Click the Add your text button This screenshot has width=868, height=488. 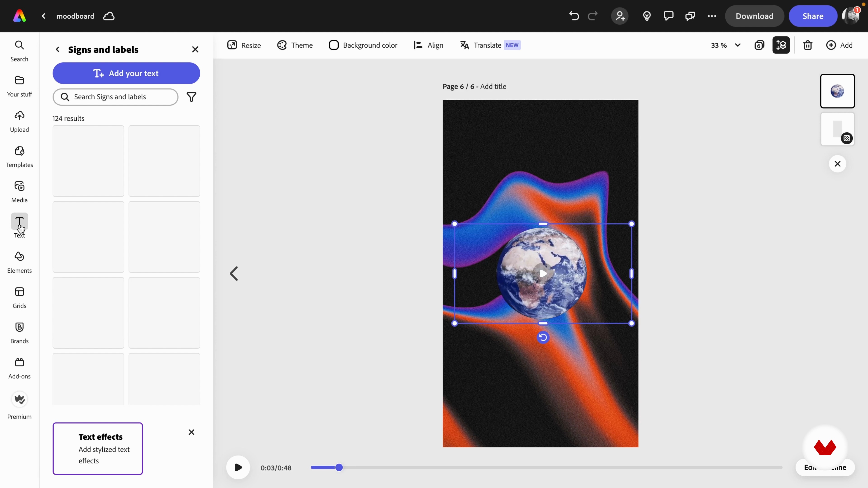point(126,73)
